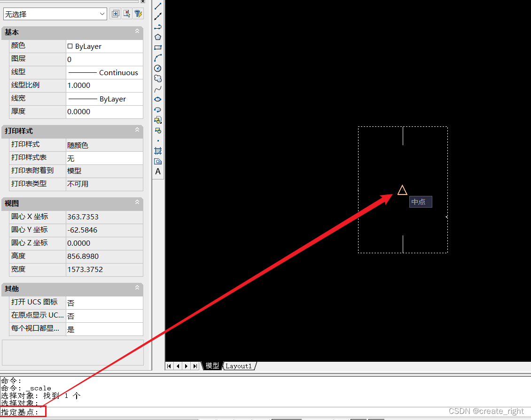Select the Polygon tool

point(158,37)
